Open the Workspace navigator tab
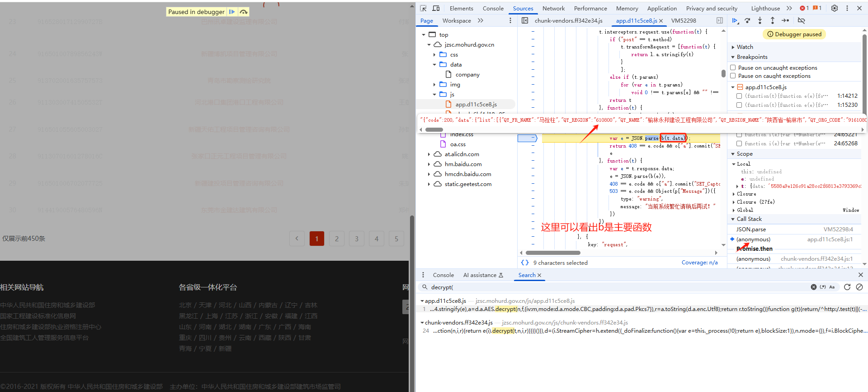This screenshot has height=392, width=868. [x=457, y=20]
